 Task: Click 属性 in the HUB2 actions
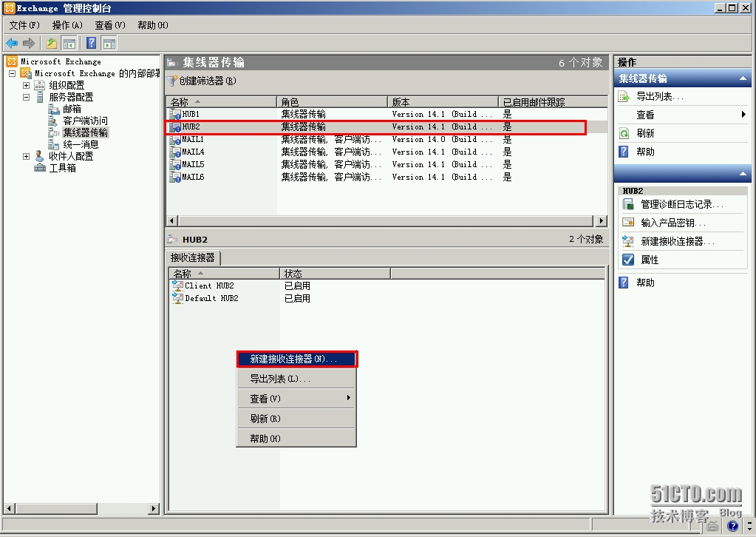click(650, 260)
